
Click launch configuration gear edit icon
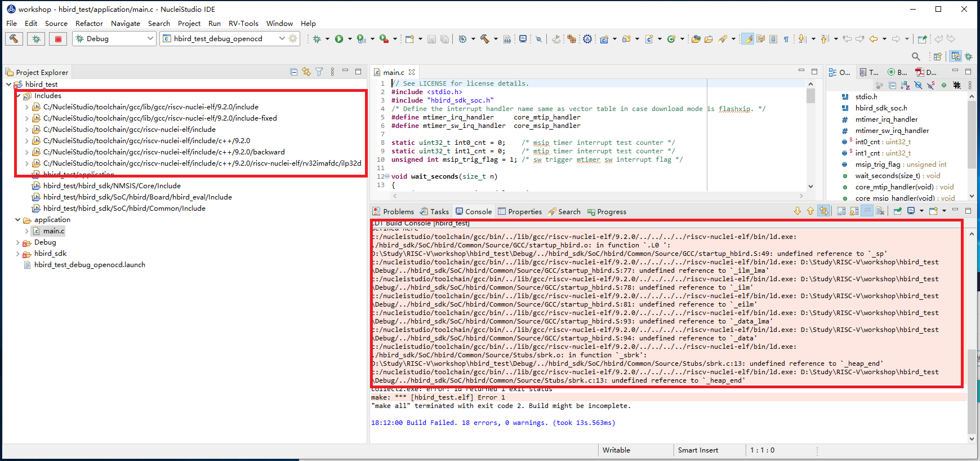pos(293,38)
